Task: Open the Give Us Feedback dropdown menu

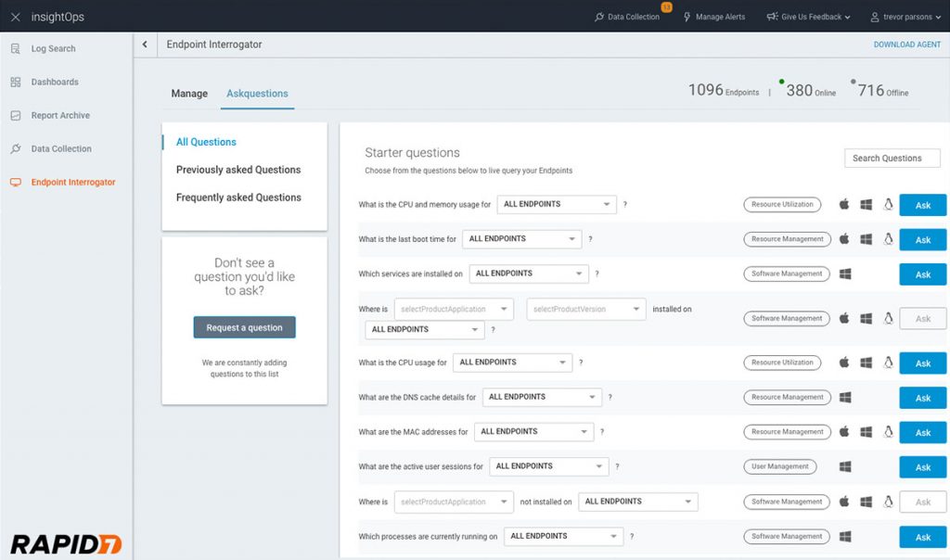Action: (x=808, y=17)
